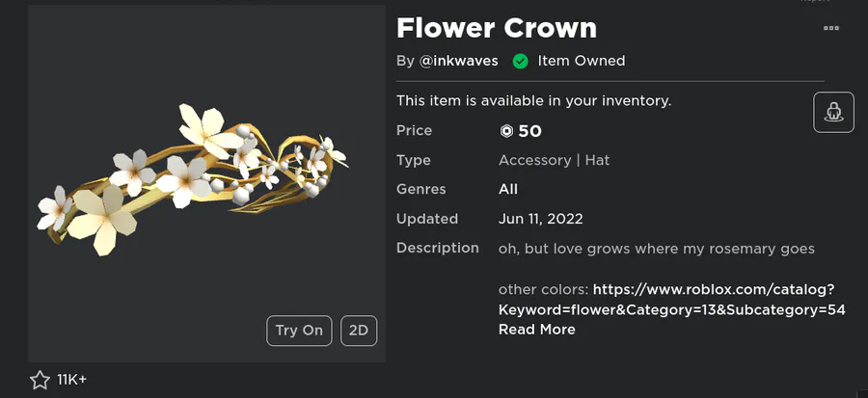Click the Jun 11, 2022 updated date
Viewport: 868px width, 398px height.
540,219
